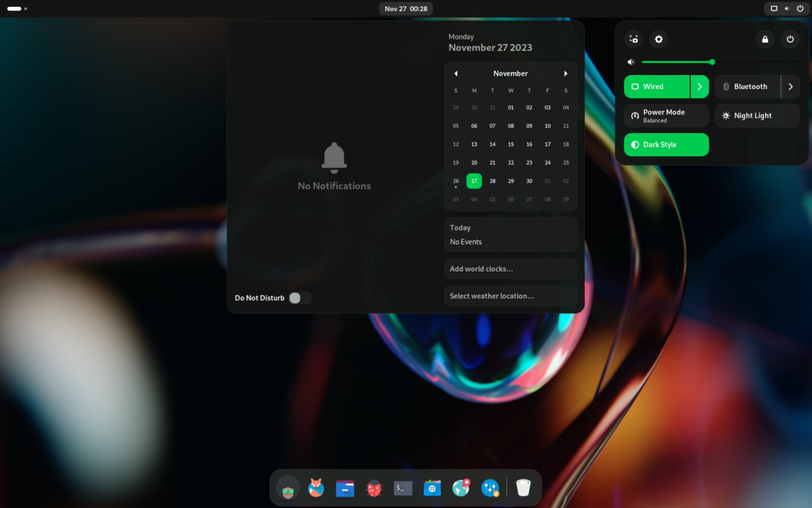
Task: Open the Today No Events section
Action: (x=510, y=235)
